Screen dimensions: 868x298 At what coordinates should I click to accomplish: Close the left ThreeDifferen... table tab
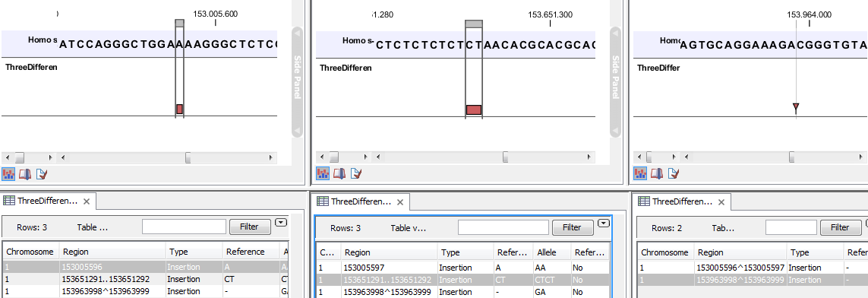[86, 201]
